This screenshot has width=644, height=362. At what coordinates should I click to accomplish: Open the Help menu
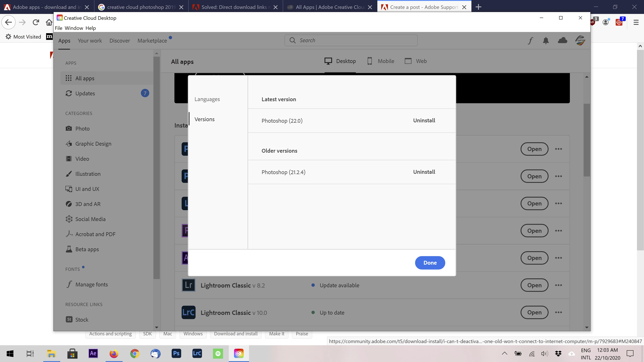pos(91,28)
